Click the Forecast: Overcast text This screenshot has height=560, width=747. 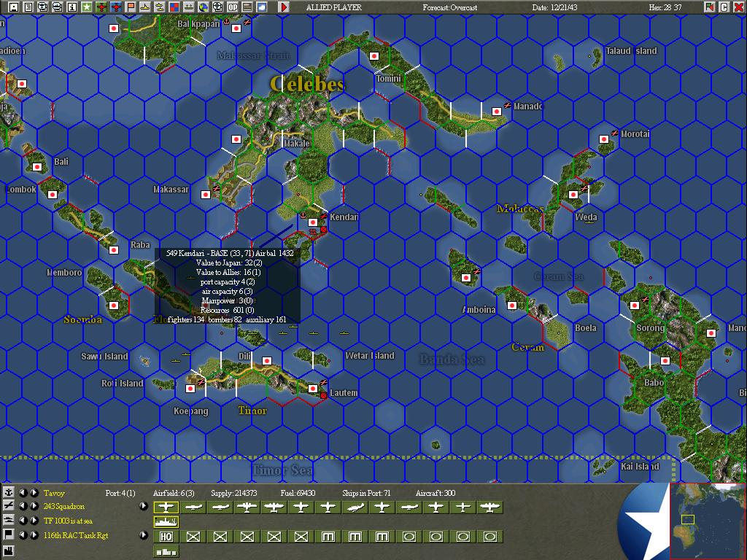tap(449, 7)
